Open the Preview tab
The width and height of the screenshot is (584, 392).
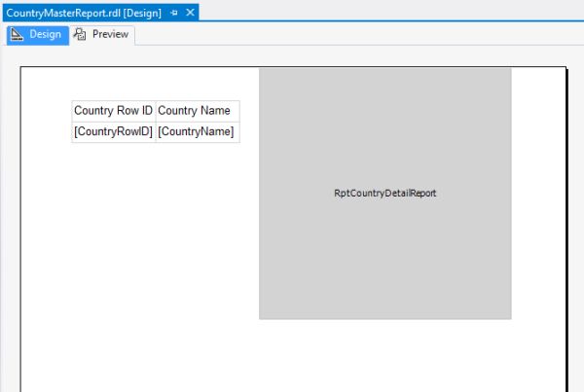(x=102, y=35)
